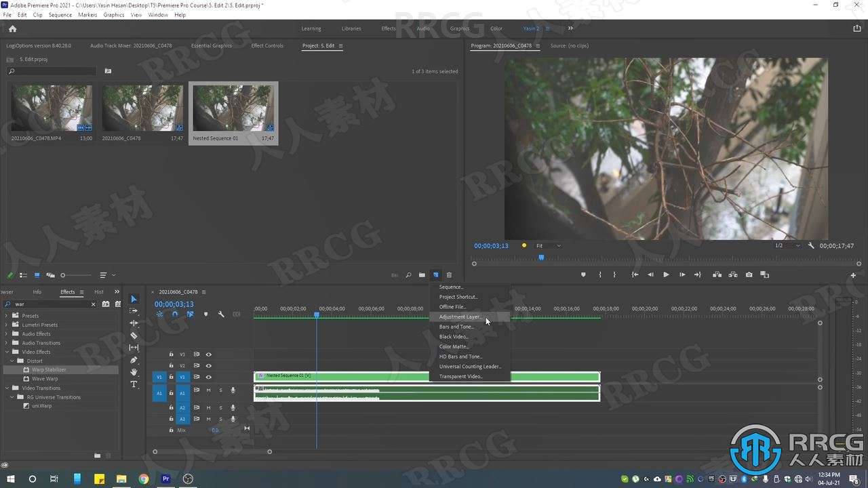Open the Button Editor plus icon
868x488 pixels.
[853, 275]
